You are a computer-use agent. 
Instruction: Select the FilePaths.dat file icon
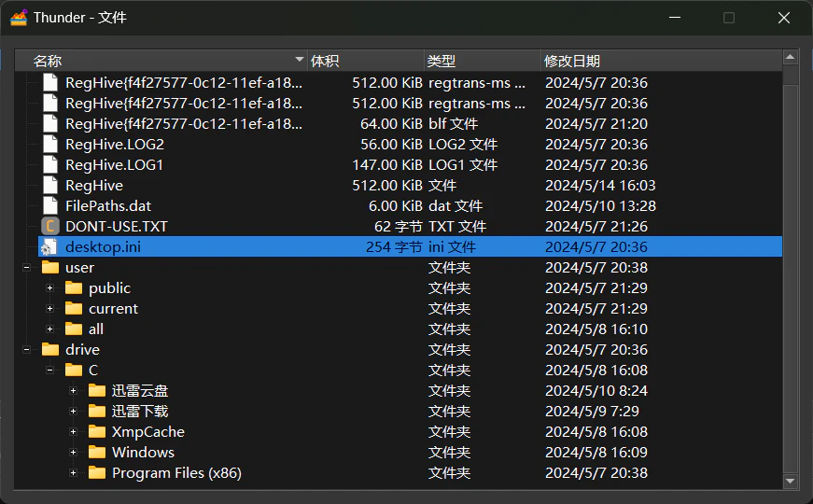50,206
